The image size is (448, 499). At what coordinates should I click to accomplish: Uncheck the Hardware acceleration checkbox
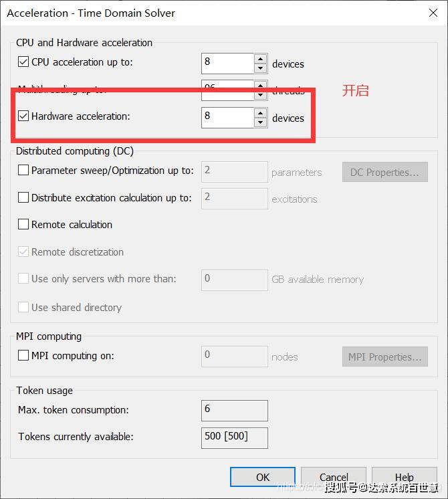tap(23, 116)
